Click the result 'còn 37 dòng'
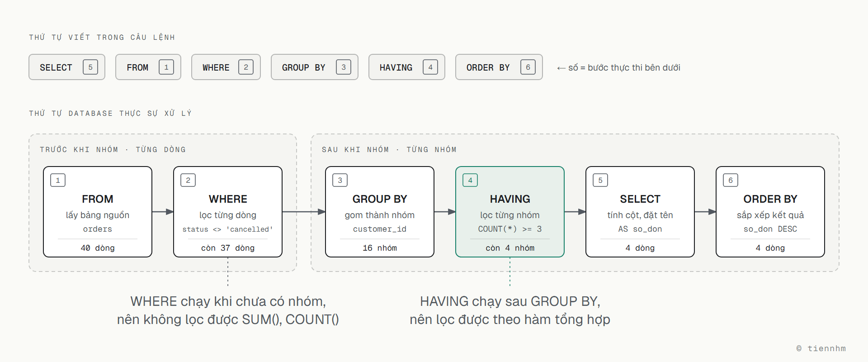 (228, 248)
